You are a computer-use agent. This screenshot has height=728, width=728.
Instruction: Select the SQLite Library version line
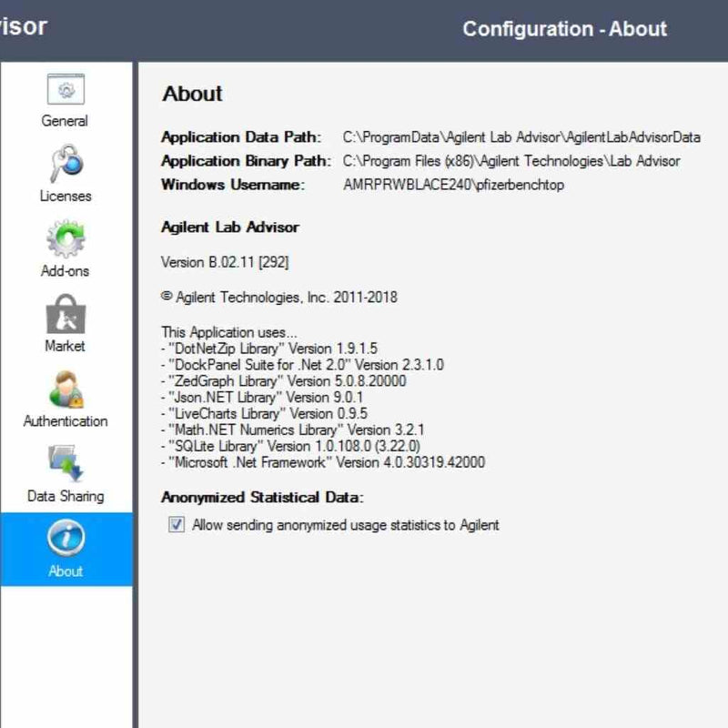tap(290, 446)
